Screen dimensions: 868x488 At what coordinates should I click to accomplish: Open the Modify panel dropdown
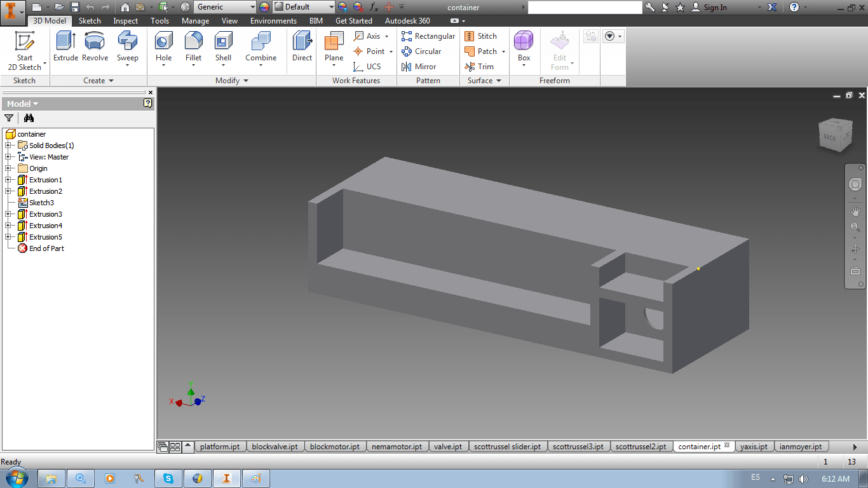click(232, 81)
